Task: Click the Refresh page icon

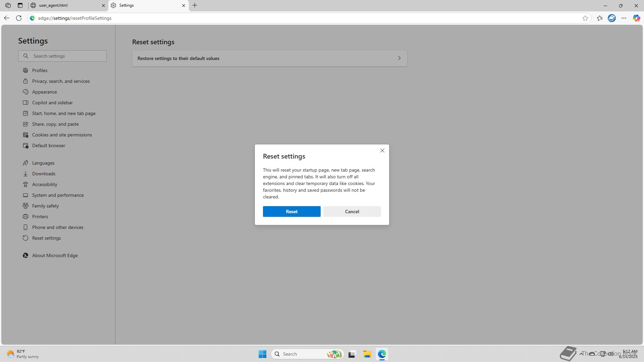Action: coord(19,18)
